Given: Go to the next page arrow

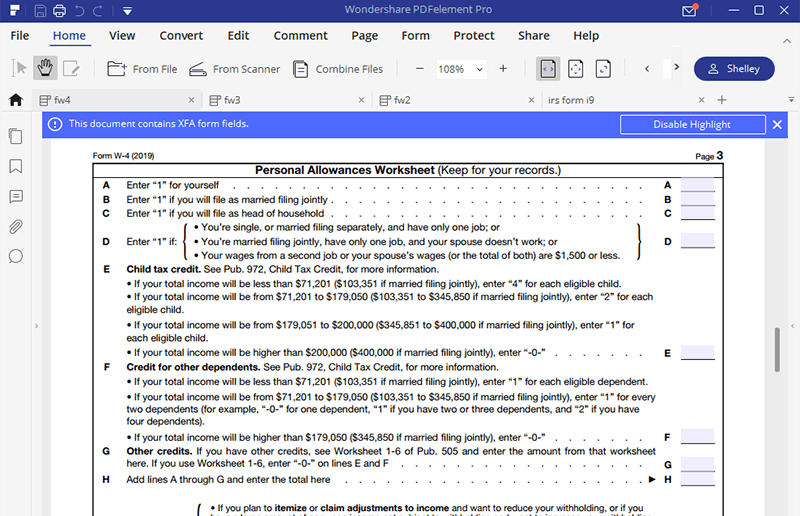Looking at the screenshot, I should pyautogui.click(x=677, y=67).
